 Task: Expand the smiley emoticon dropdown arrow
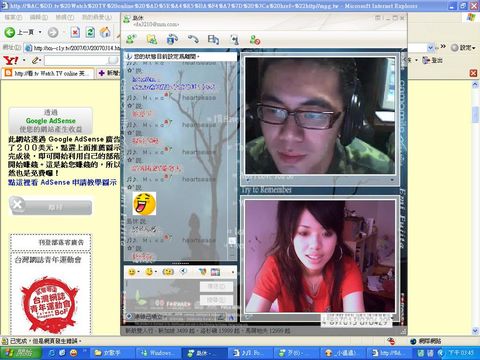pyautogui.click(x=138, y=272)
